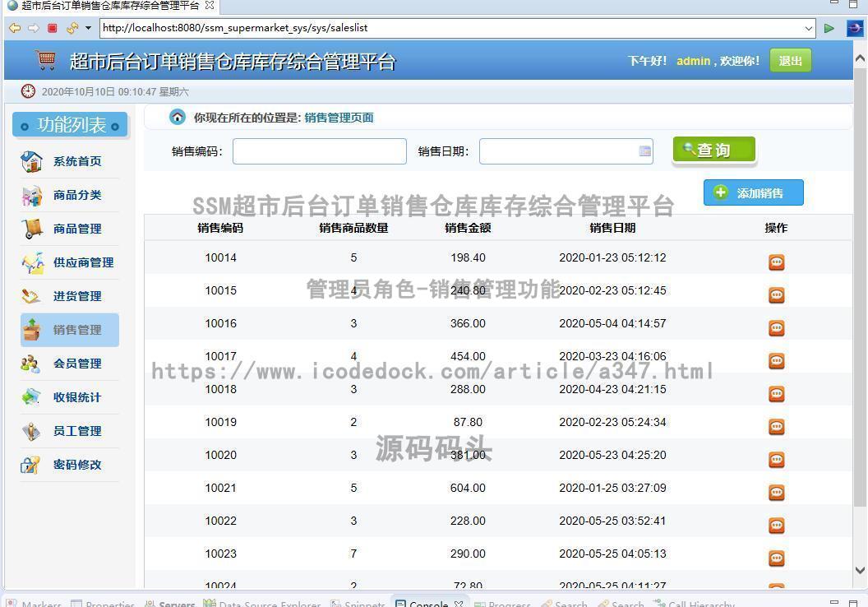The image size is (868, 607).
Task: Click the 进货管理 purchase icon
Action: [31, 296]
